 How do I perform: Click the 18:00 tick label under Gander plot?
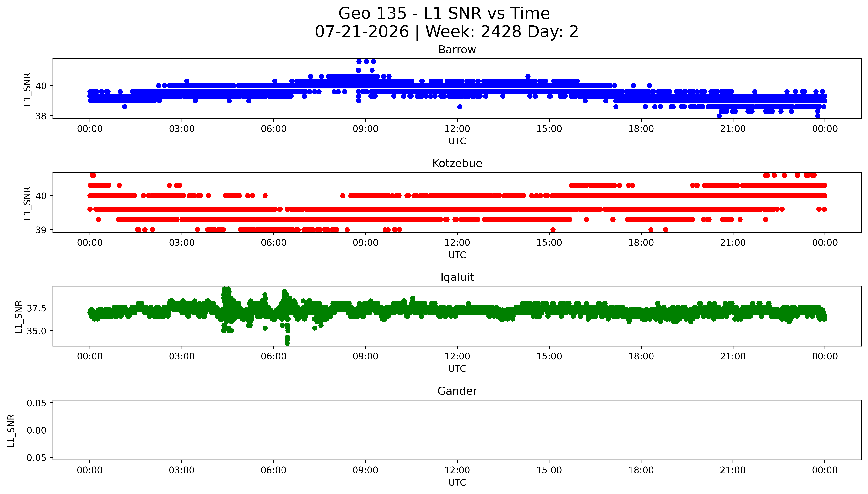tap(641, 470)
